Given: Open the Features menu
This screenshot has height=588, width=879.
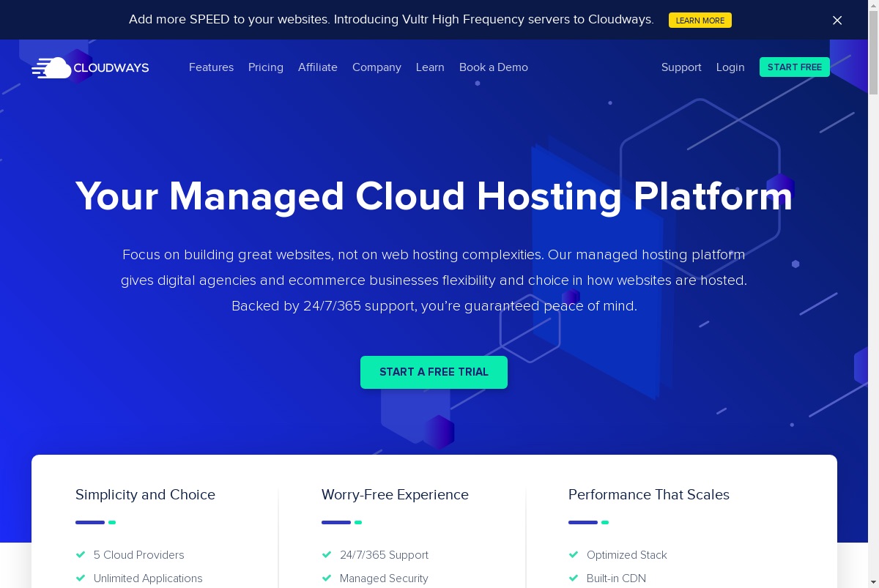Looking at the screenshot, I should (x=211, y=67).
